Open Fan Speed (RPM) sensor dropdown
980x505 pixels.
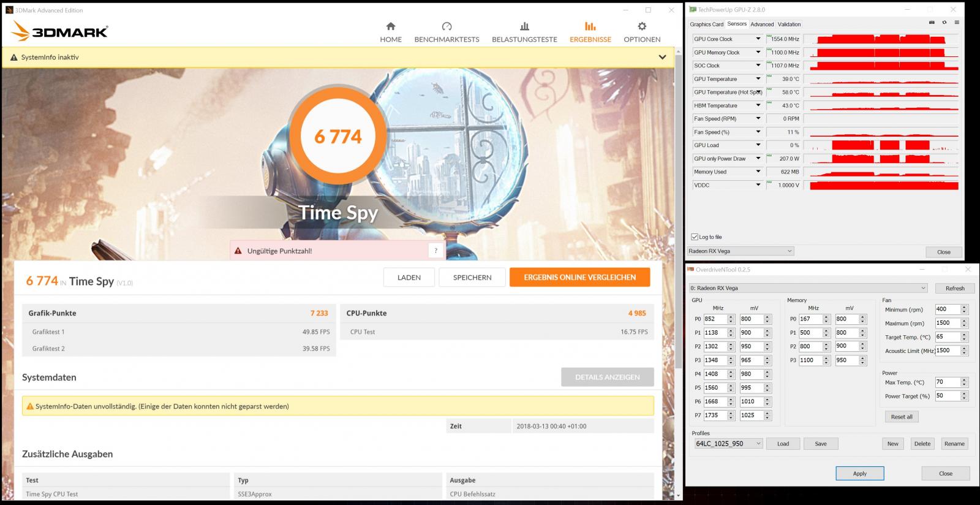click(x=758, y=119)
